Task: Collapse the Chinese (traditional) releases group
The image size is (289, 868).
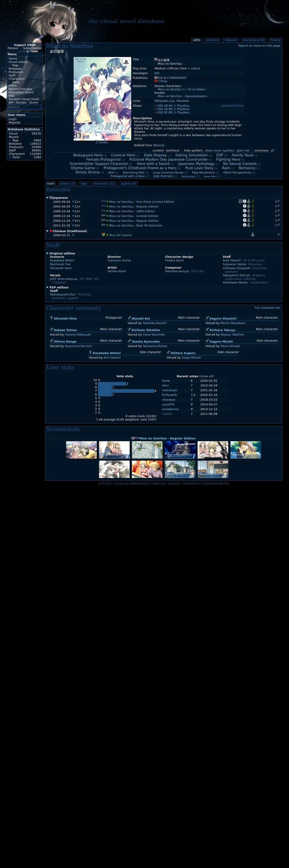Action: (47, 231)
